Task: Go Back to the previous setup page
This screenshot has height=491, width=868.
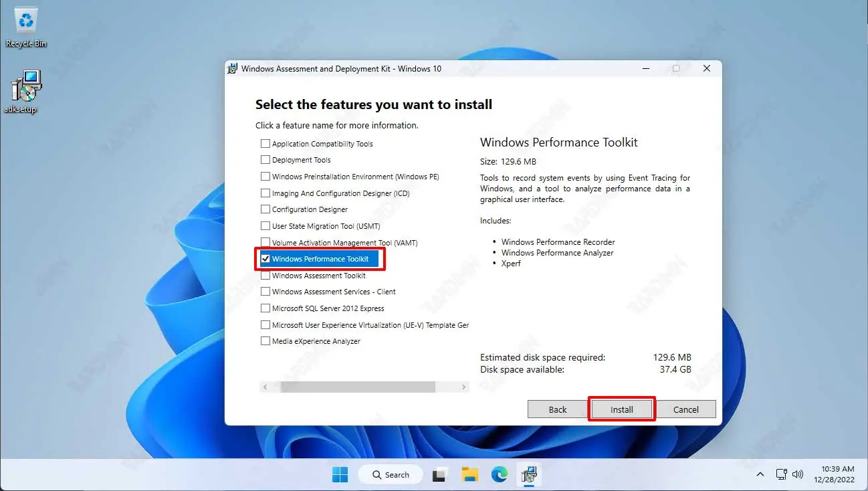Action: pyautogui.click(x=557, y=409)
